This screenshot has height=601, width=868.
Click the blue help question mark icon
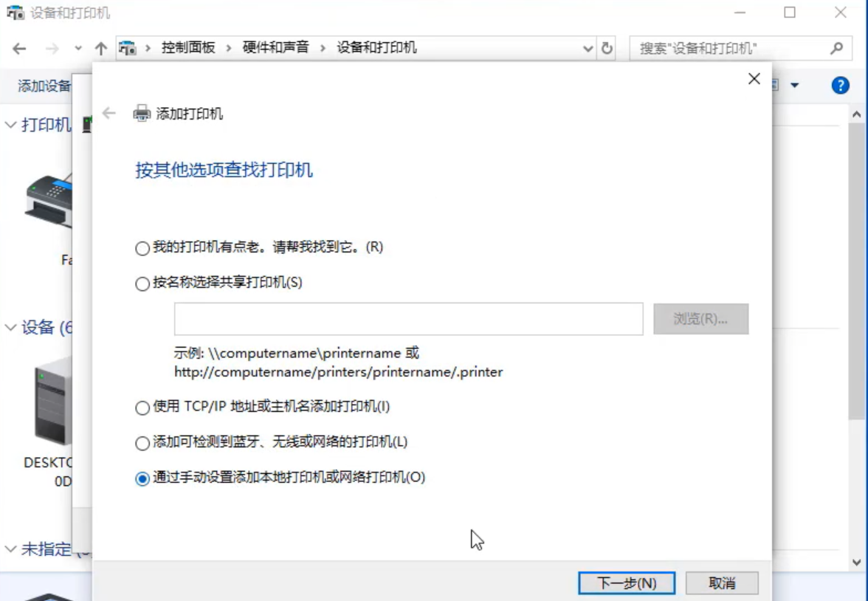click(840, 86)
